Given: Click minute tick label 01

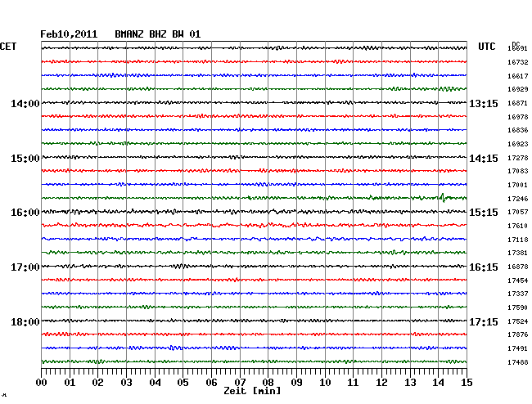Looking at the screenshot, I should [70, 383].
